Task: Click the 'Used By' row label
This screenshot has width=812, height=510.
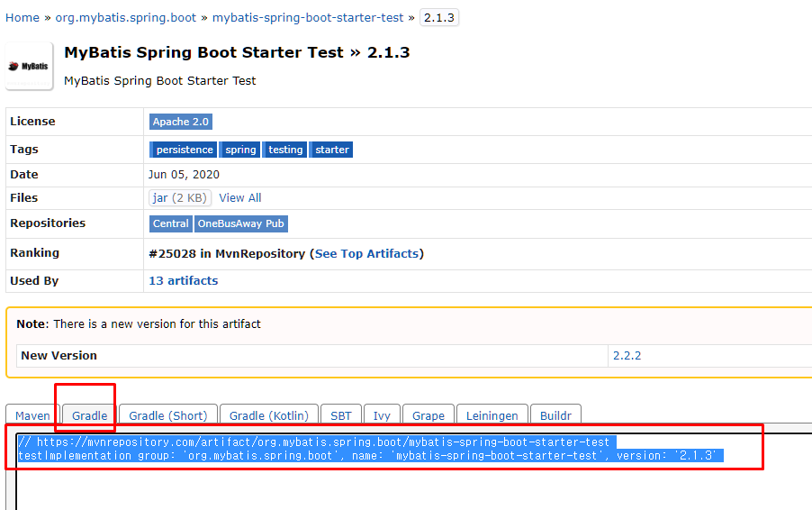Action: [34, 281]
